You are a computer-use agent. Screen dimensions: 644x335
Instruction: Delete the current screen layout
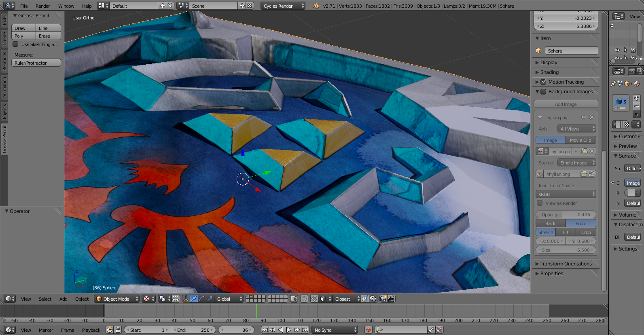(x=170, y=6)
